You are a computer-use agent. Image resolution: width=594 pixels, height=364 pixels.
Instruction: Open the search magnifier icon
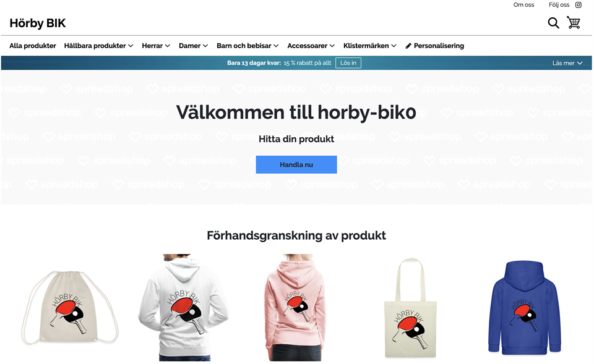[x=553, y=23]
